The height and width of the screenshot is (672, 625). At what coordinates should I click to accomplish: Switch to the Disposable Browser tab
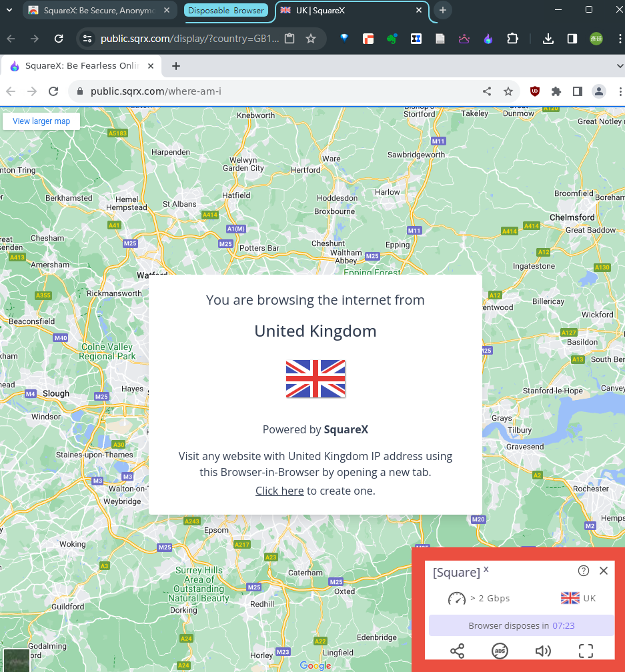(x=228, y=10)
